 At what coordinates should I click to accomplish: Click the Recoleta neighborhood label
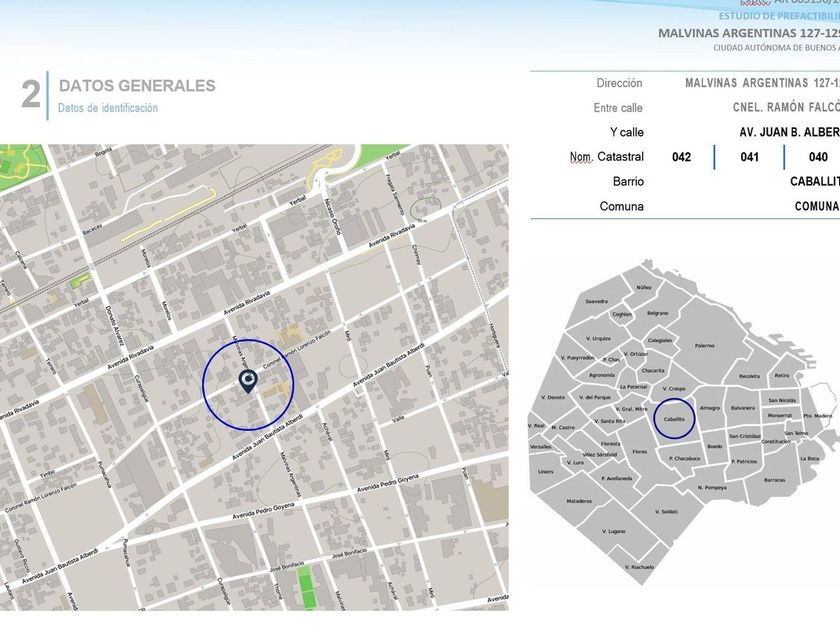[749, 377]
